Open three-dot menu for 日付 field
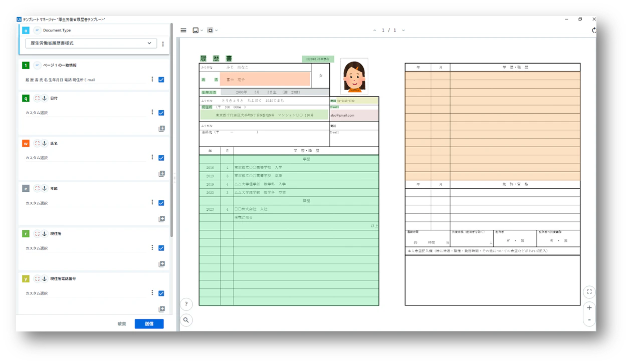629x364 pixels. tap(152, 112)
